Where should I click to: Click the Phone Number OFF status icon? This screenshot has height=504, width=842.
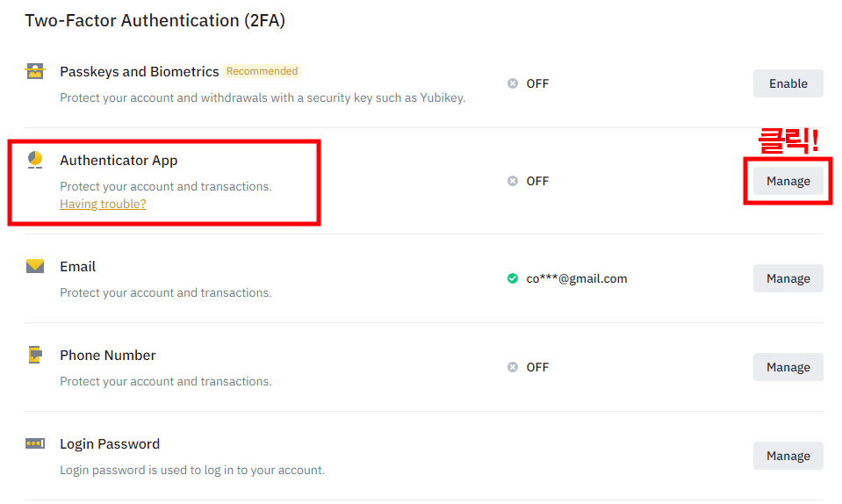click(513, 367)
